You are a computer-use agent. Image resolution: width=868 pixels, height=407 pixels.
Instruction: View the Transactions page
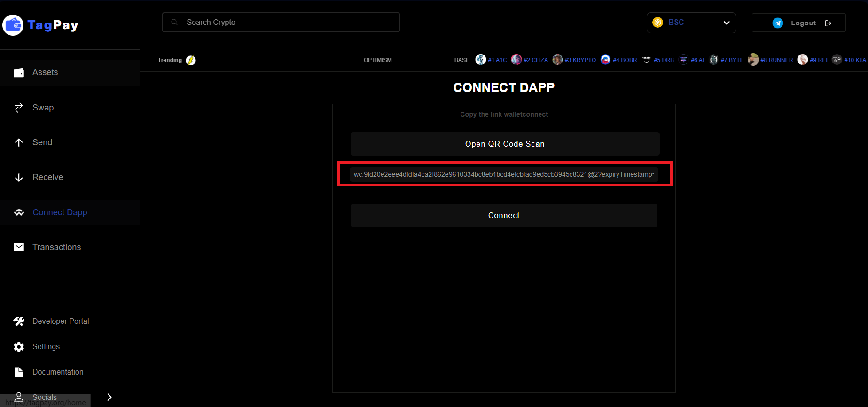(56, 247)
